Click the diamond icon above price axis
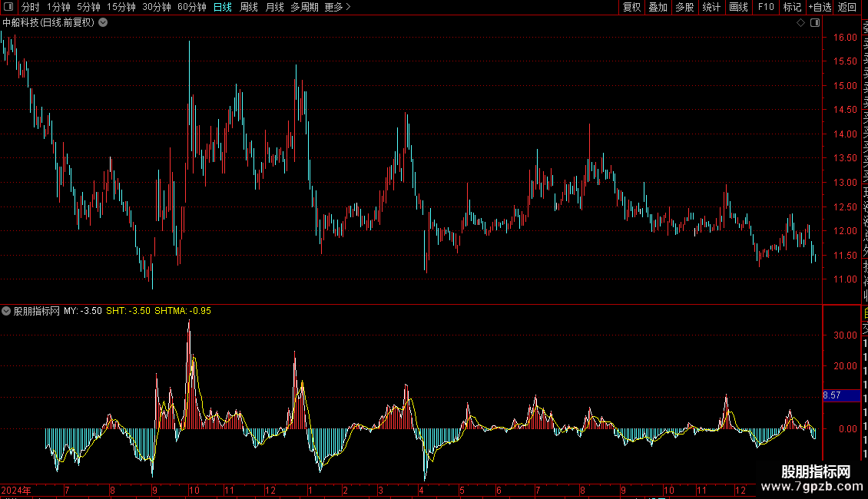 [x=800, y=23]
